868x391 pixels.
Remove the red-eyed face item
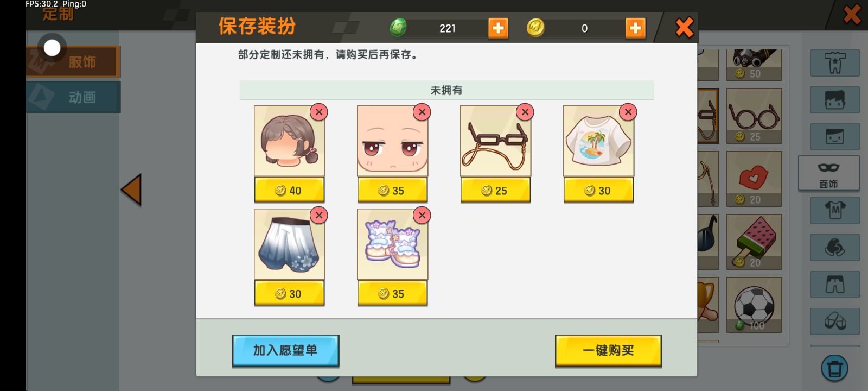click(x=422, y=112)
